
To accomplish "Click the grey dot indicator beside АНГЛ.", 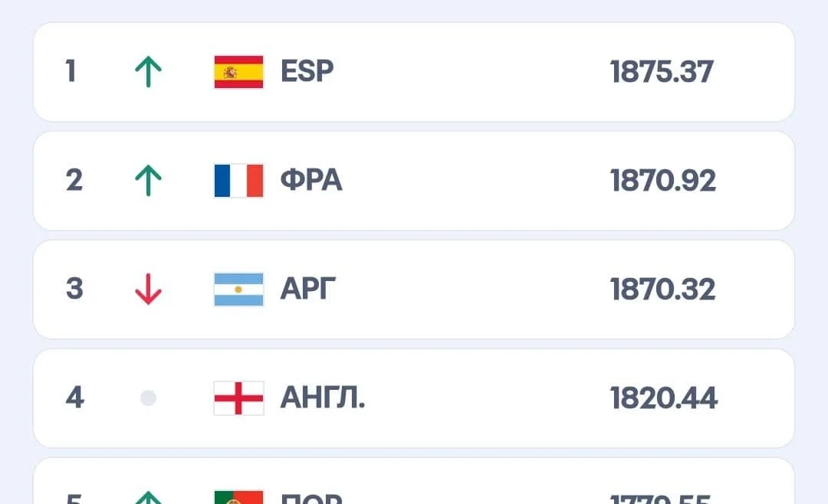I will point(148,398).
